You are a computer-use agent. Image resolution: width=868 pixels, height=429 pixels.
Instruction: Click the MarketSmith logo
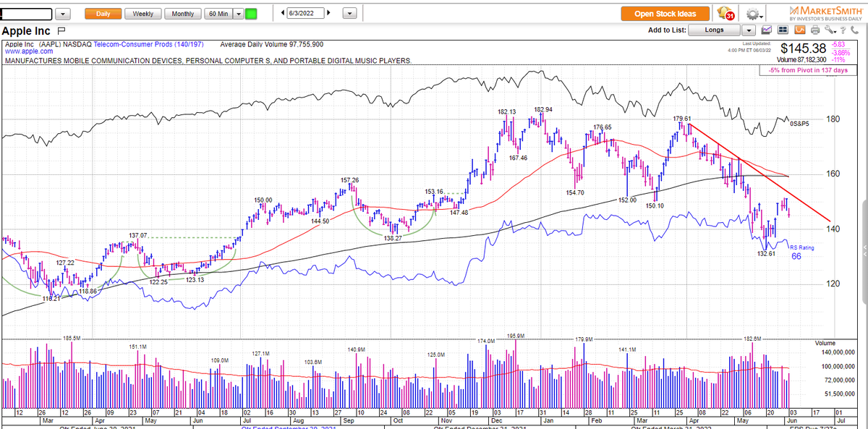[x=825, y=13]
